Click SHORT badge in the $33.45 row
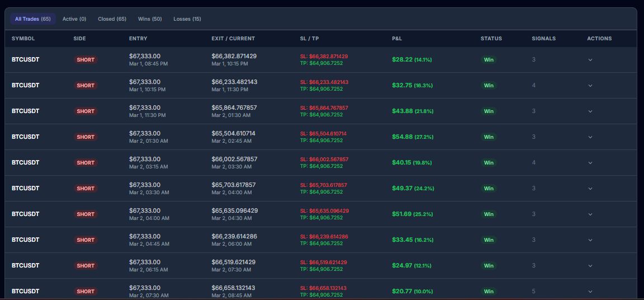The width and height of the screenshot is (644, 300). [x=86, y=240]
